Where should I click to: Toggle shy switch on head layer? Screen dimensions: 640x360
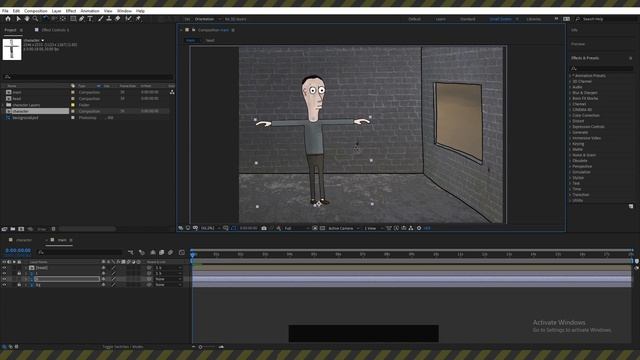point(103,268)
